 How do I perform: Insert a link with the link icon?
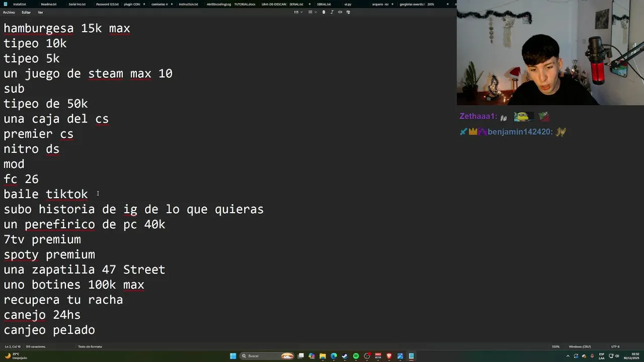tap(340, 12)
